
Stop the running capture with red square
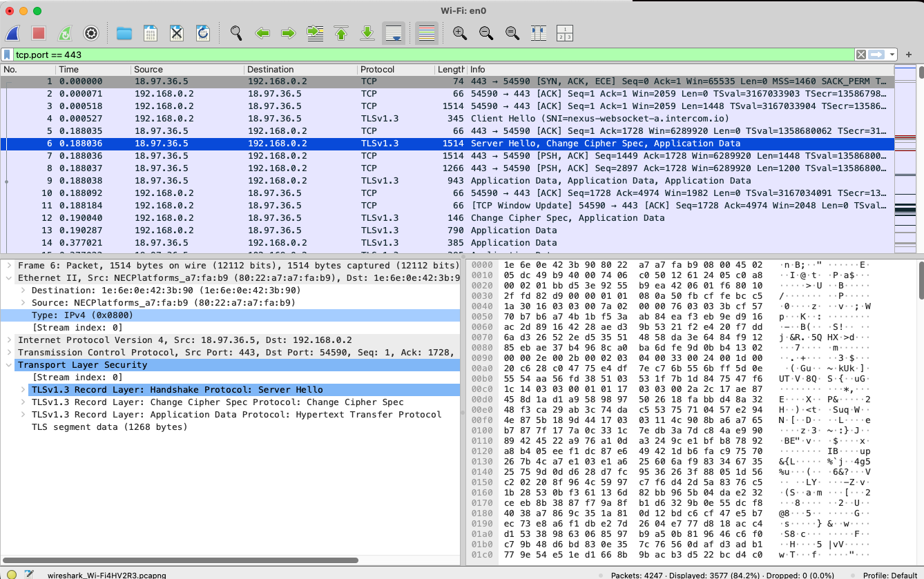pos(39,33)
